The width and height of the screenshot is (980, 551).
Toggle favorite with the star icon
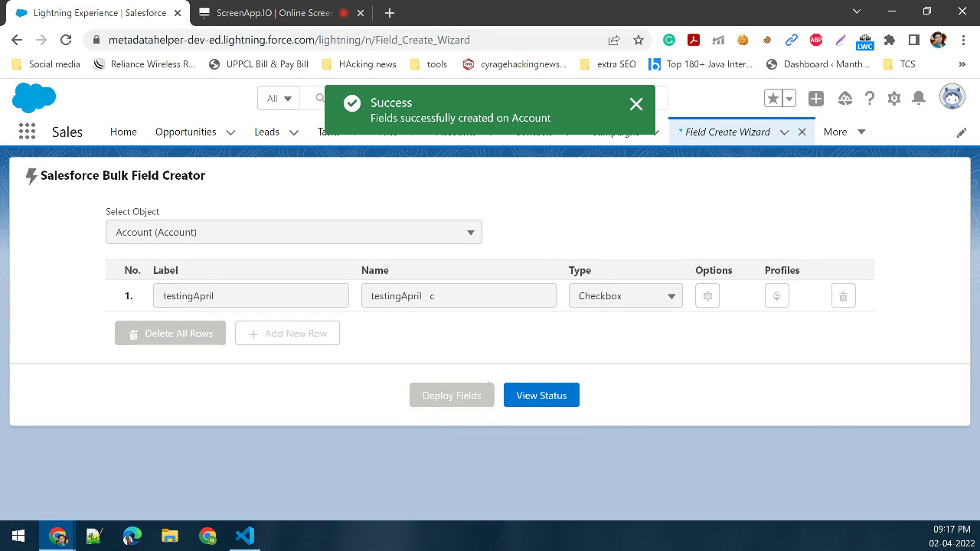click(x=772, y=98)
